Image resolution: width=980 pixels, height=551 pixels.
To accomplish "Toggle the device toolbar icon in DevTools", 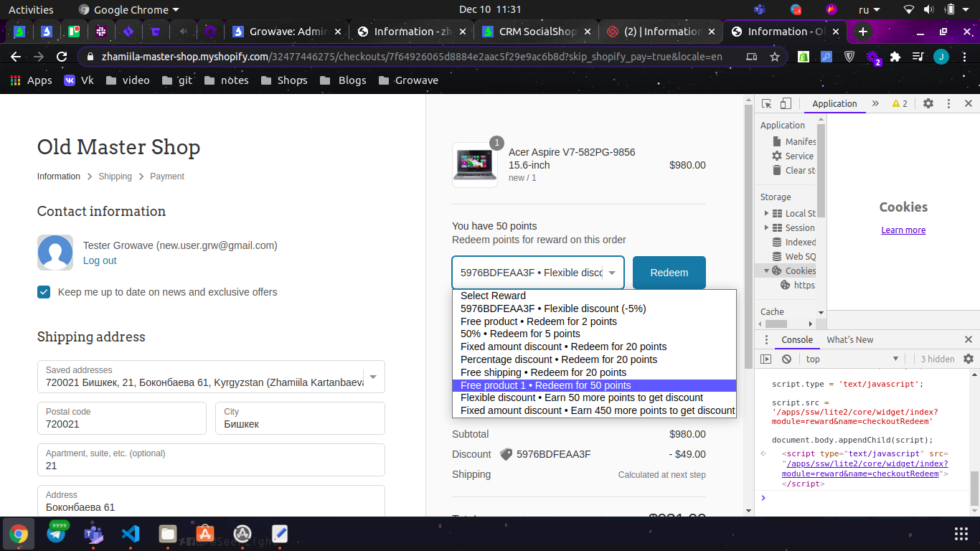I will click(x=786, y=104).
